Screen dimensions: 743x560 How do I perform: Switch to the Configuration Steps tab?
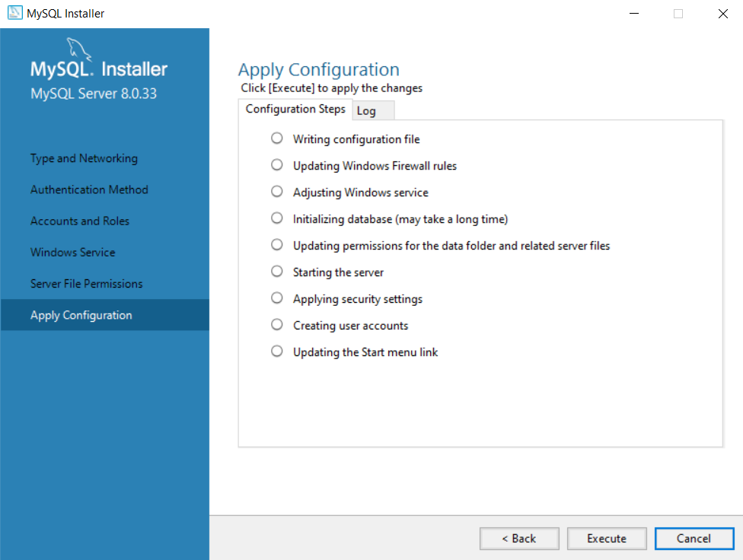pyautogui.click(x=295, y=109)
